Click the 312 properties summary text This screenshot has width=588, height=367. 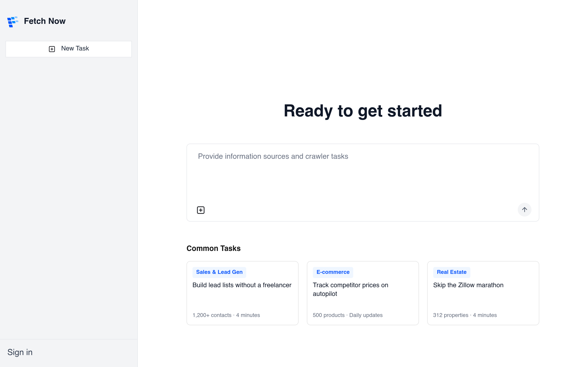click(465, 315)
